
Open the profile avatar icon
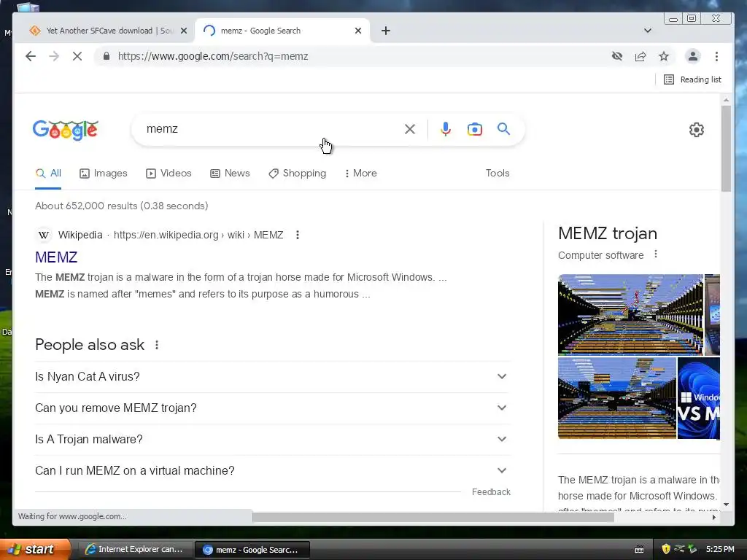(x=693, y=56)
